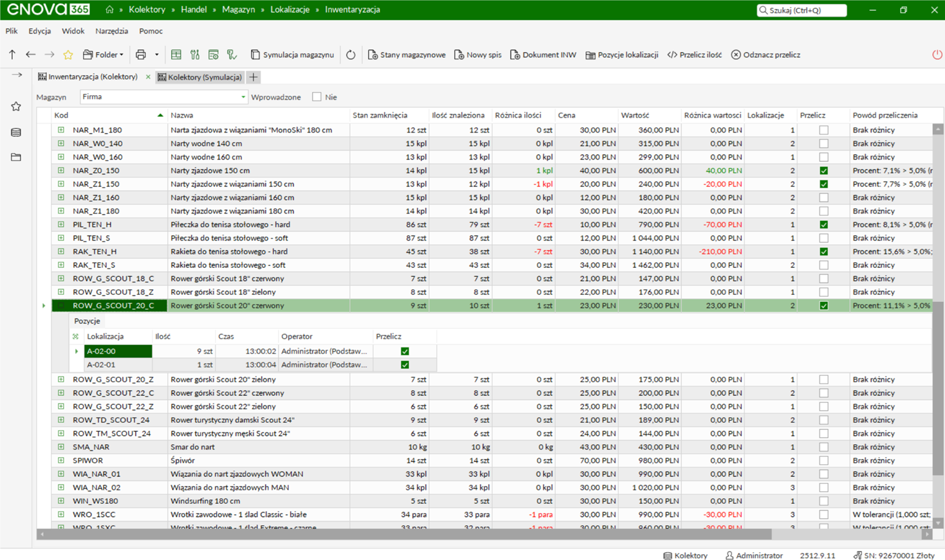
Task: Open the Magazyn Firma dropdown
Action: pos(164,97)
